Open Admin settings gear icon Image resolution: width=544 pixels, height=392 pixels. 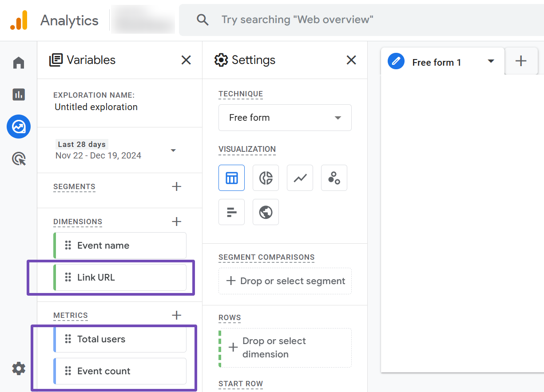point(19,368)
